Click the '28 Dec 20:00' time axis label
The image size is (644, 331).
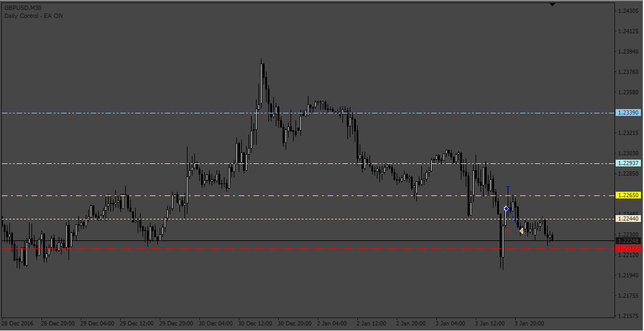coord(58,323)
